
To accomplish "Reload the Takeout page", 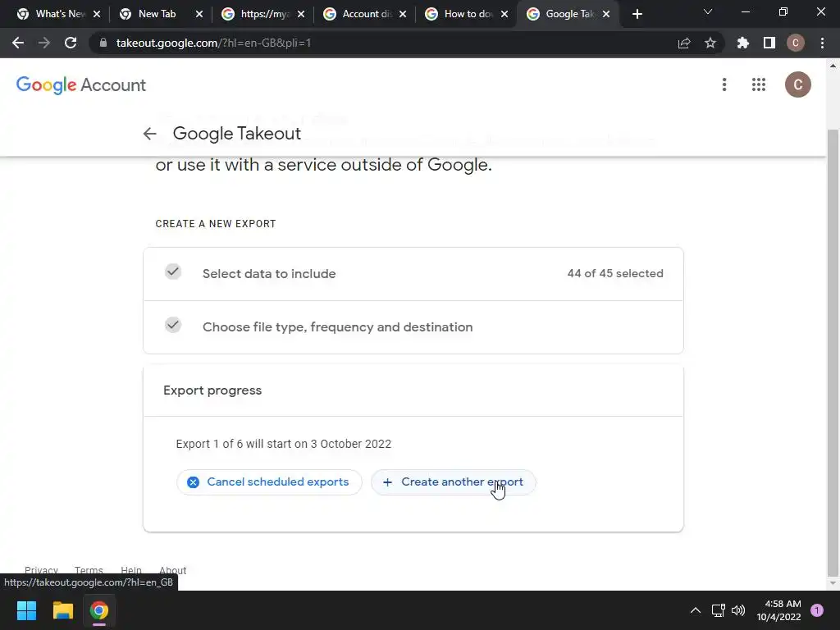I will click(71, 43).
